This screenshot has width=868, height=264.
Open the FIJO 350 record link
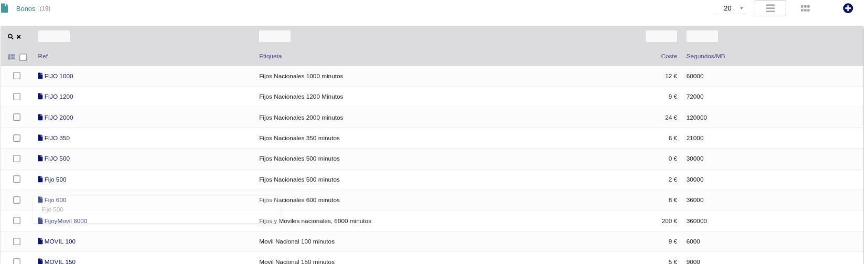[57, 138]
